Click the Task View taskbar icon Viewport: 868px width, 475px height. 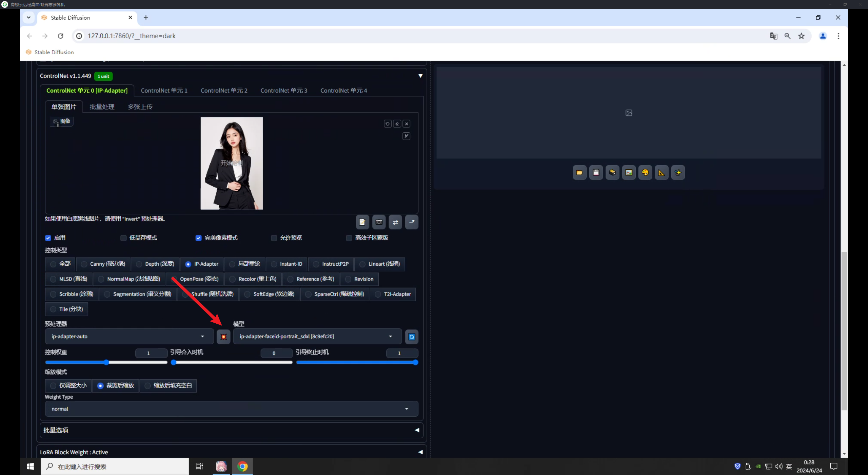[199, 467]
